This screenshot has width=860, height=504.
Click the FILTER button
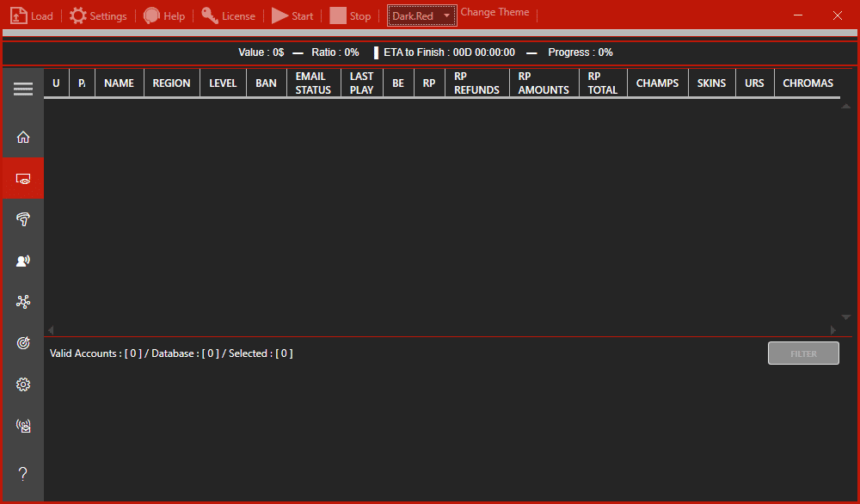click(803, 353)
